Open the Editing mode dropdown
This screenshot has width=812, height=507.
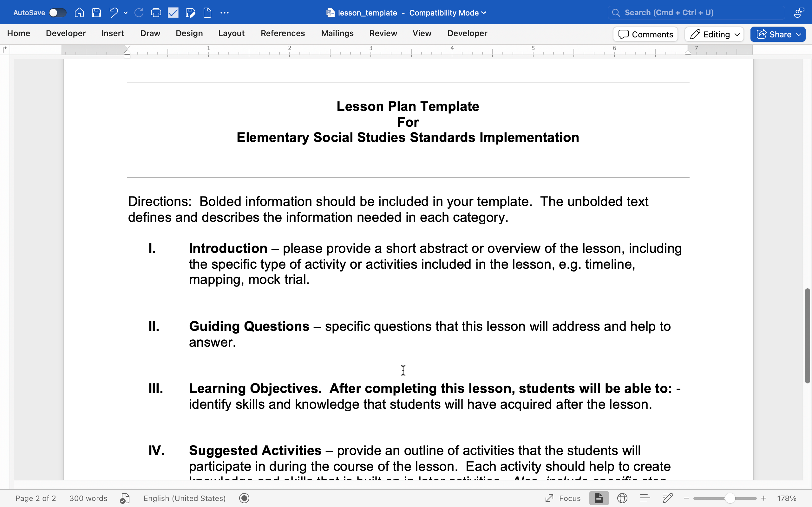[714, 34]
